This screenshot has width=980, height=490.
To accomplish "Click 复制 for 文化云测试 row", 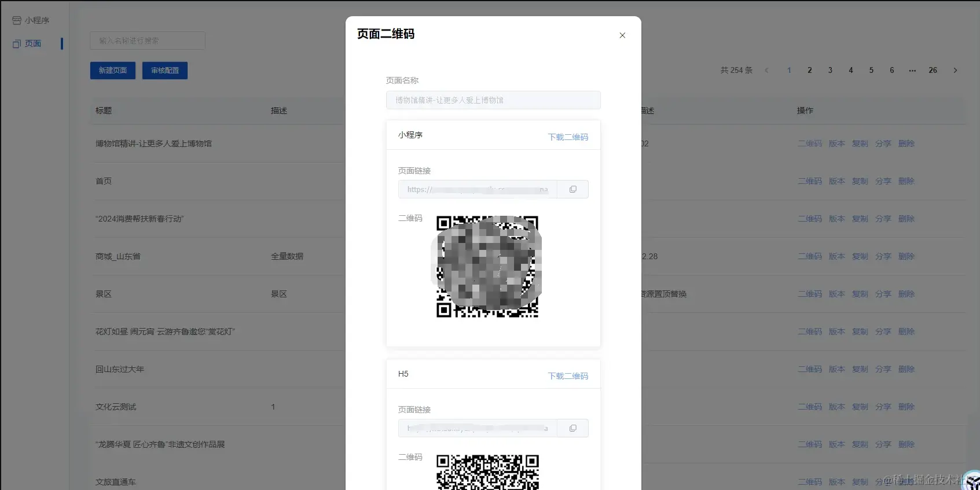I will pyautogui.click(x=860, y=407).
